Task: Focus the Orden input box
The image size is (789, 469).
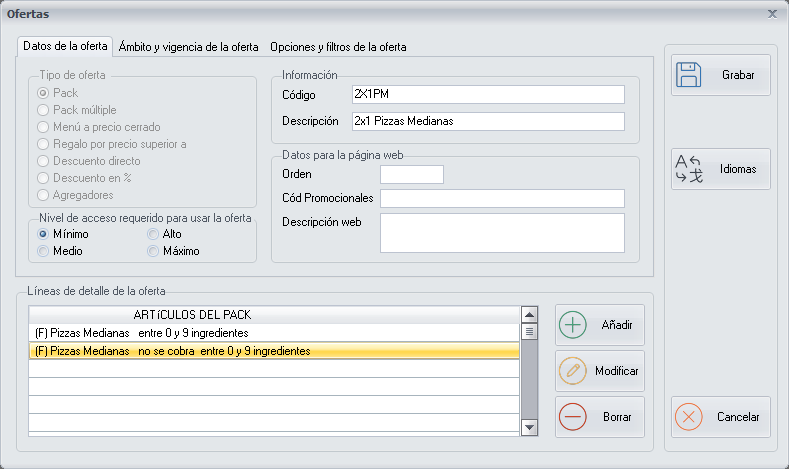Action: pos(411,175)
